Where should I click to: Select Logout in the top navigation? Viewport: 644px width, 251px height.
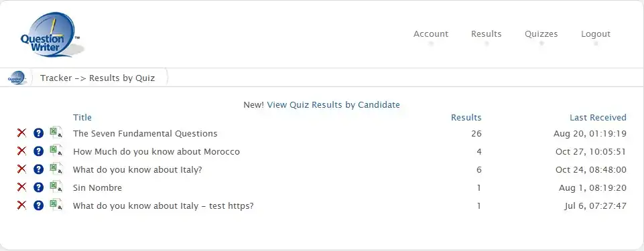click(596, 34)
